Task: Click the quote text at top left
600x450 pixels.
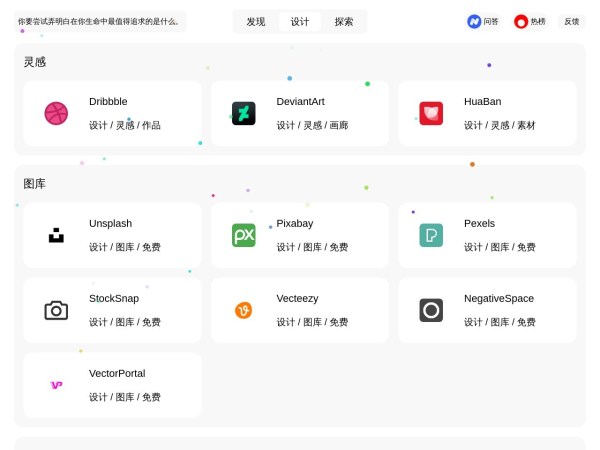Action: (x=99, y=21)
